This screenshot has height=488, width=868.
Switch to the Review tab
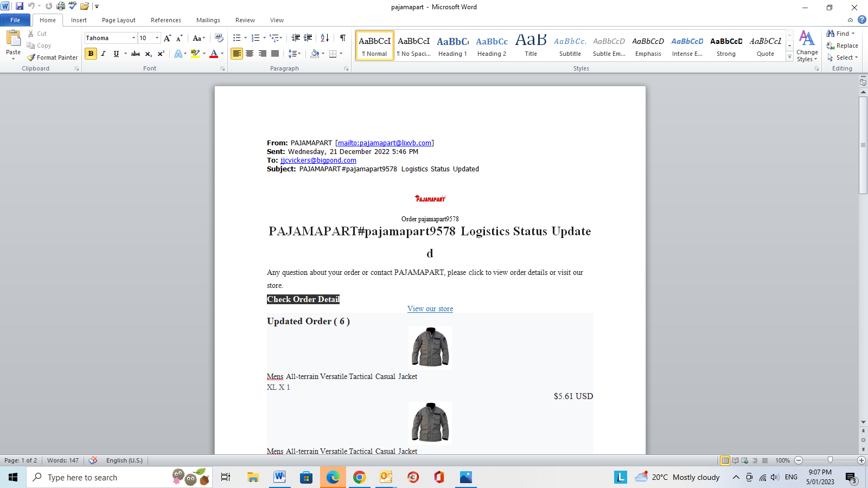click(245, 20)
